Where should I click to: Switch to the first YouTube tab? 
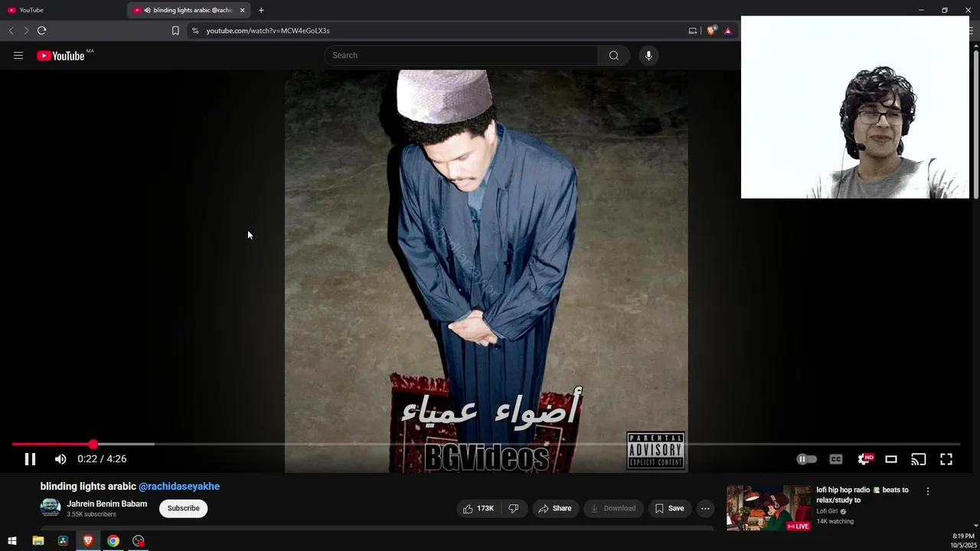tap(63, 10)
